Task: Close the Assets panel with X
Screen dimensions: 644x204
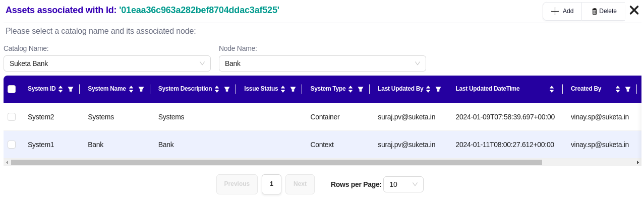Action: pyautogui.click(x=634, y=10)
